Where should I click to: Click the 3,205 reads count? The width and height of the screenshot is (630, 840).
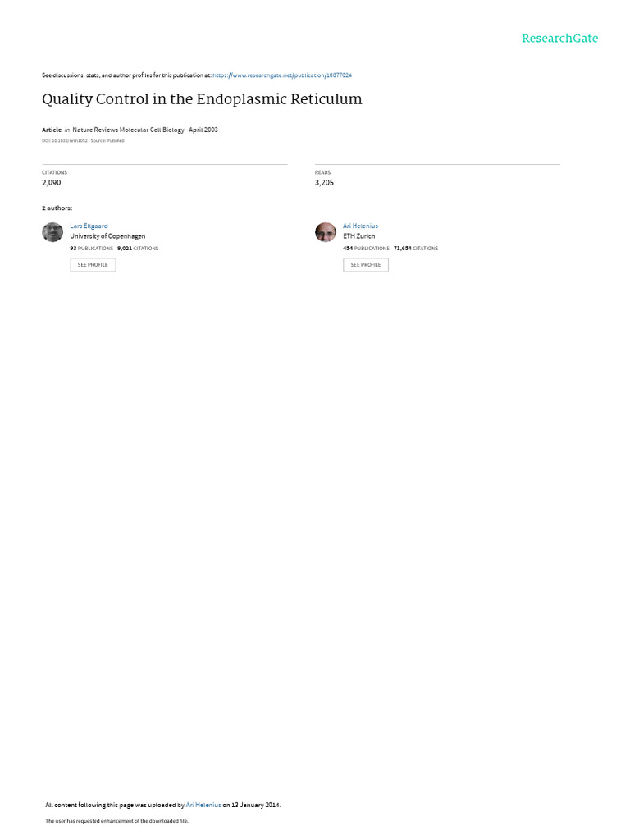(324, 183)
